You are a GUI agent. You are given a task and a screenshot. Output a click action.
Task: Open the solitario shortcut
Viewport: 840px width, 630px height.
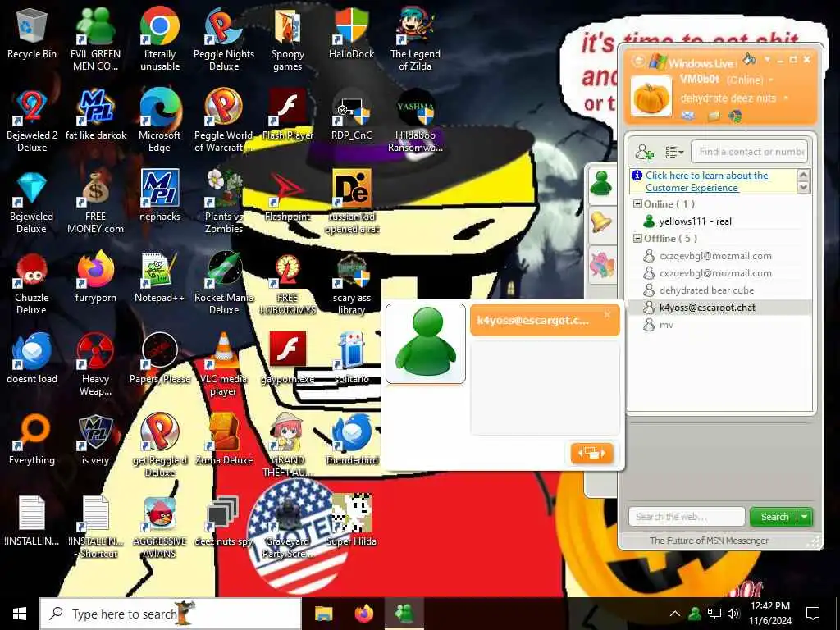[351, 358]
